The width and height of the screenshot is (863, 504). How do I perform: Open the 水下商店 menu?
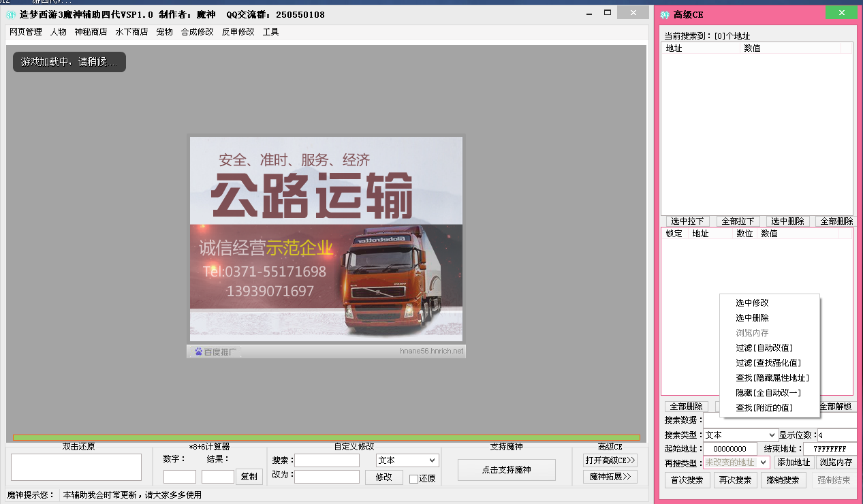pos(132,32)
